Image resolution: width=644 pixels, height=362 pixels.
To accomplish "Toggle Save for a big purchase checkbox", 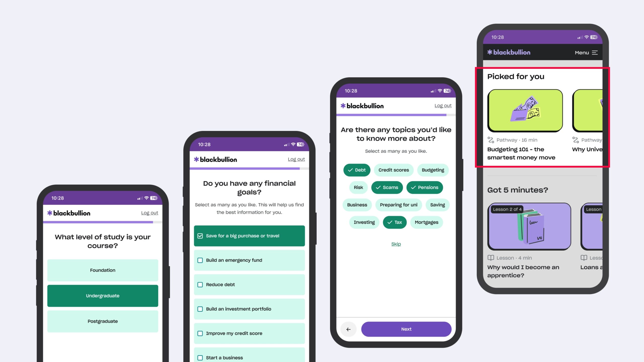I will (200, 236).
